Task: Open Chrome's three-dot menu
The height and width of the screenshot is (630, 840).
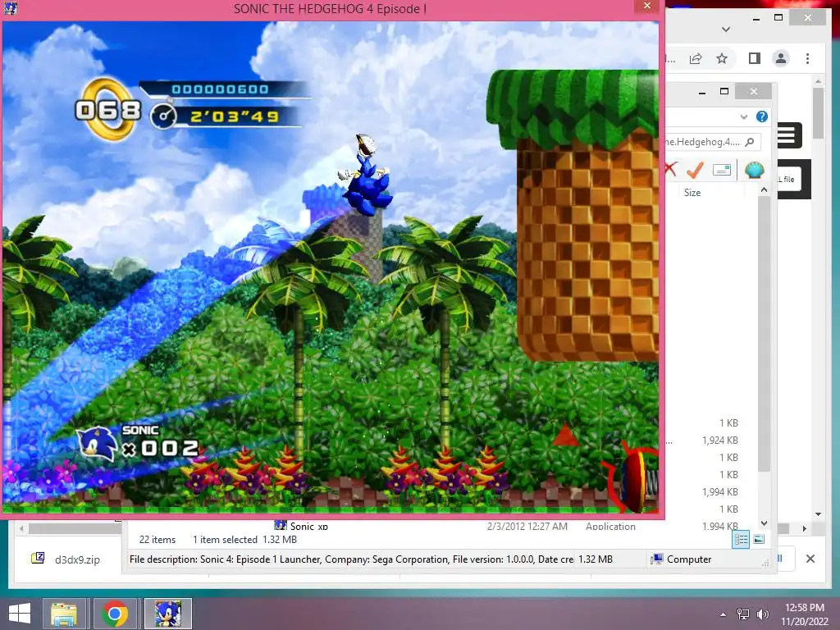Action: click(x=807, y=58)
